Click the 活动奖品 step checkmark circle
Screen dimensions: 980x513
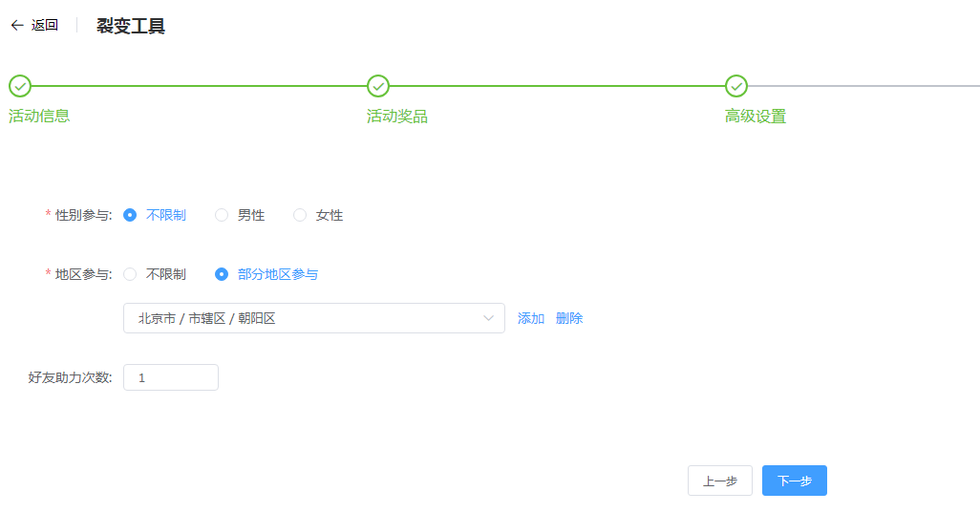click(378, 86)
